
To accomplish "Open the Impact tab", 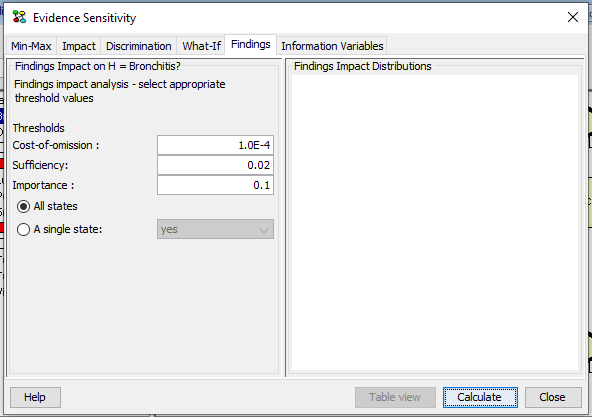I will (x=79, y=46).
